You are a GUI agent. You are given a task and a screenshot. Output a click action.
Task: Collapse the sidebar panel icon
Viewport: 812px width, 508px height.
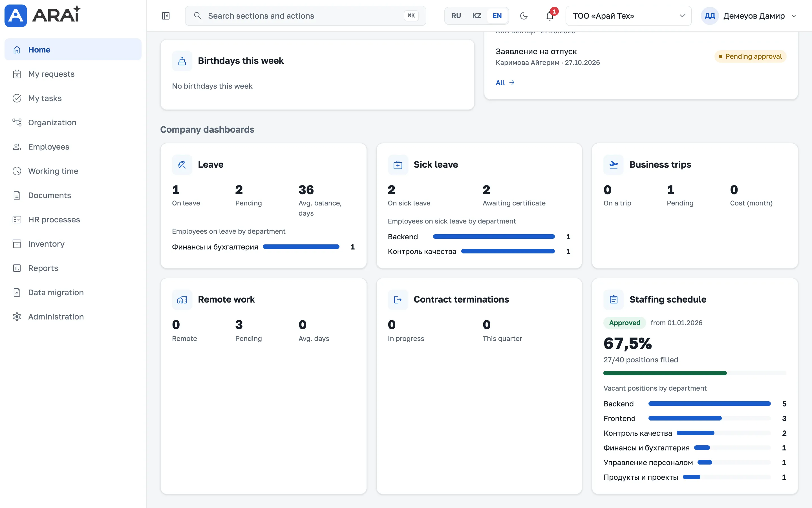click(x=166, y=16)
